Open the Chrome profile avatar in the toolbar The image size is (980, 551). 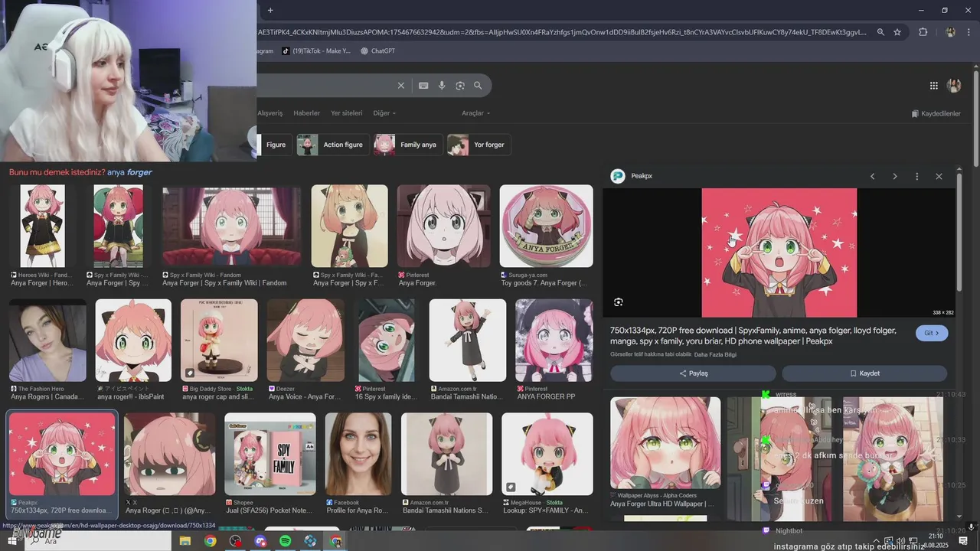(x=950, y=32)
